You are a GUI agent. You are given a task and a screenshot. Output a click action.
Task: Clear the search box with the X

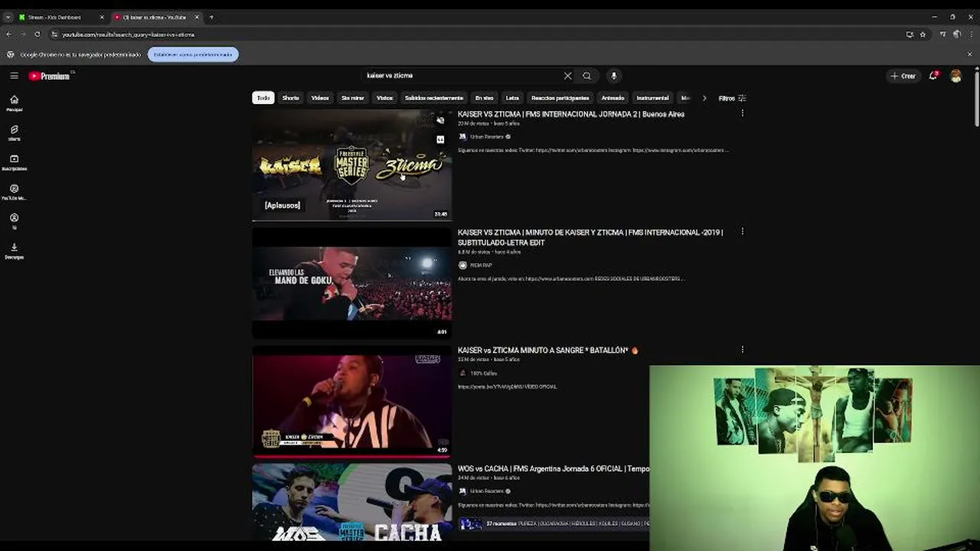pyautogui.click(x=567, y=76)
